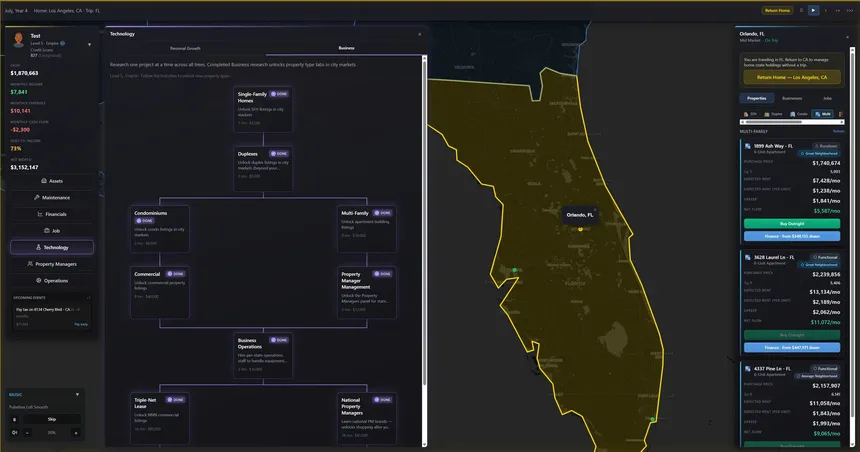Collapse the Music panel arrow
Image resolution: width=860 pixels, height=452 pixels.
(x=77, y=394)
